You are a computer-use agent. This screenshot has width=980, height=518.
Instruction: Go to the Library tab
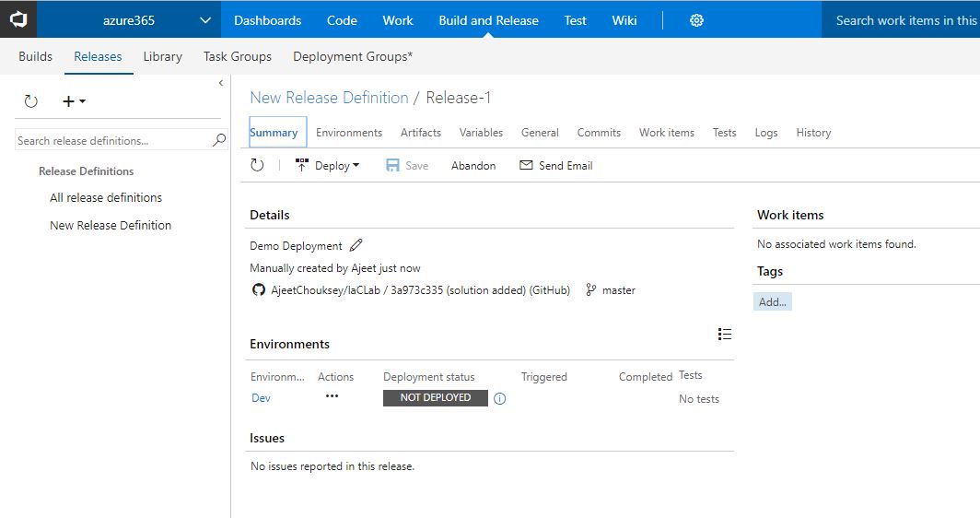(x=162, y=56)
